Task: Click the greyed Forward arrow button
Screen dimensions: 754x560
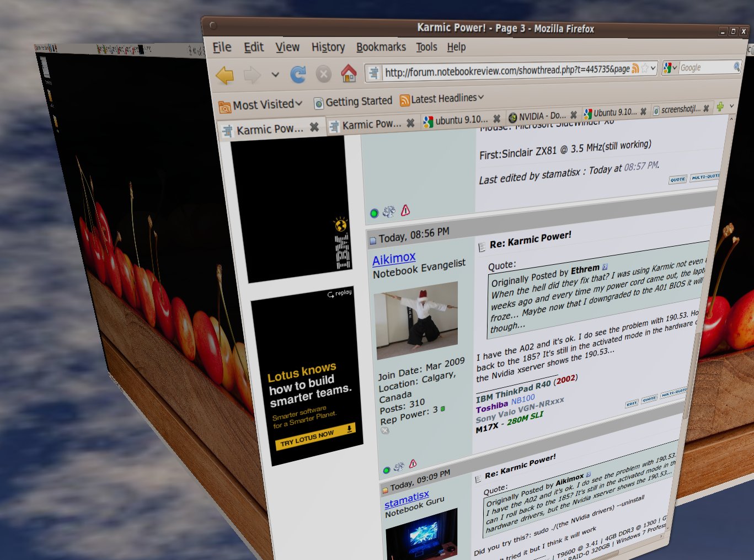Action: point(252,74)
